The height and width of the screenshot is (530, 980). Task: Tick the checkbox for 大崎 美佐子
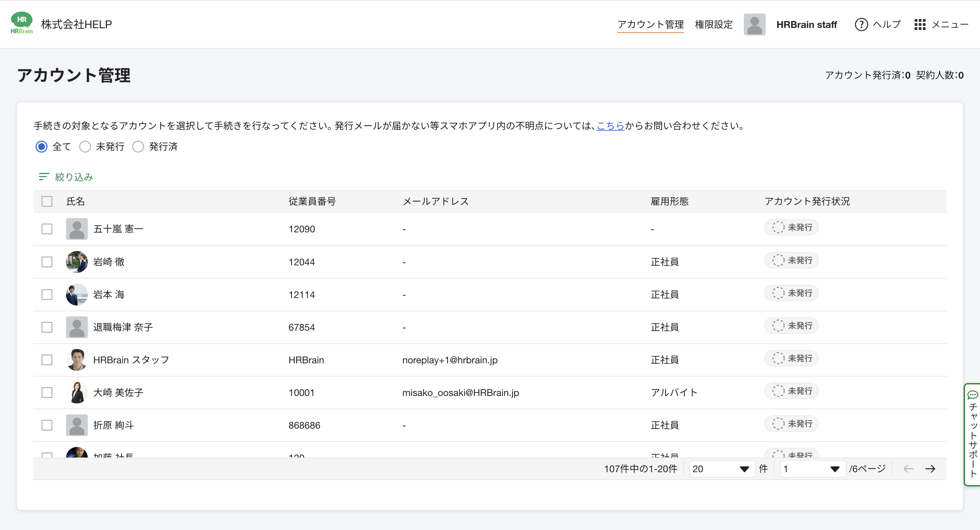(47, 392)
